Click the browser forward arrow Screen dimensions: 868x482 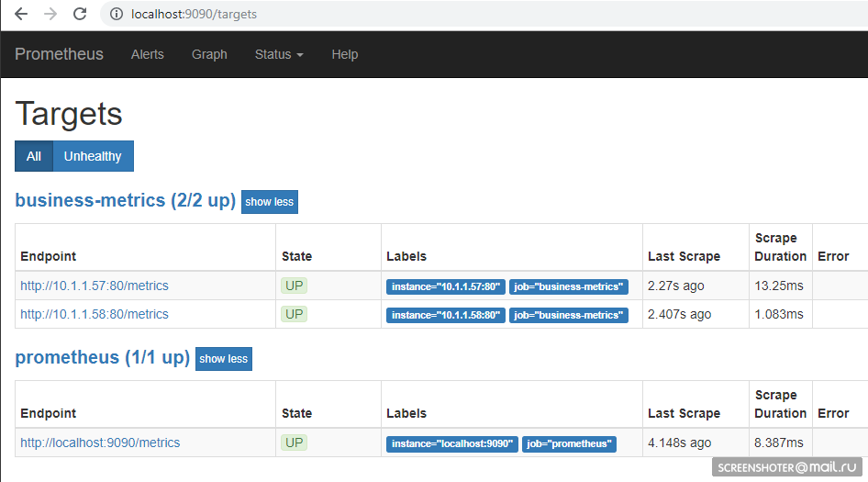point(50,15)
